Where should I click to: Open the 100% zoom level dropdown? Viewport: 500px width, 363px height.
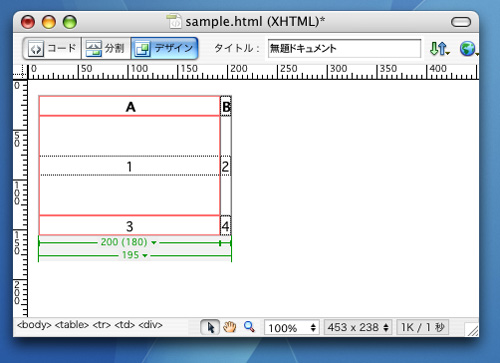tap(292, 328)
